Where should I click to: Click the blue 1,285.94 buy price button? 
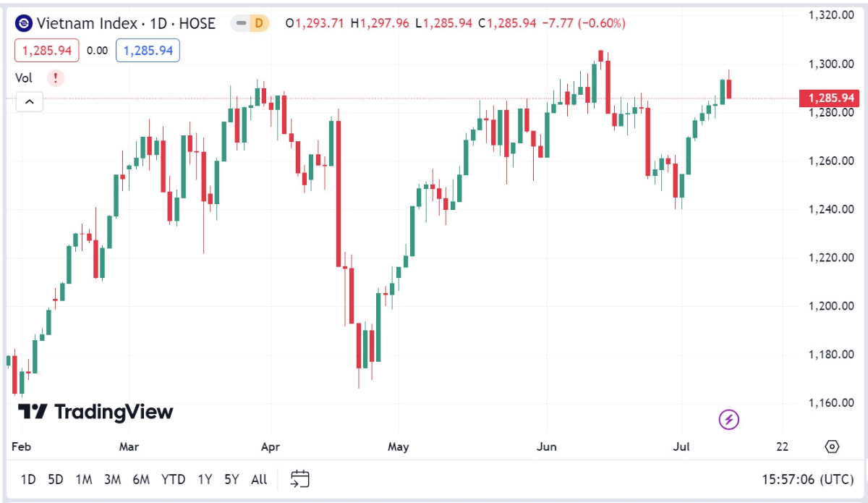coord(147,51)
